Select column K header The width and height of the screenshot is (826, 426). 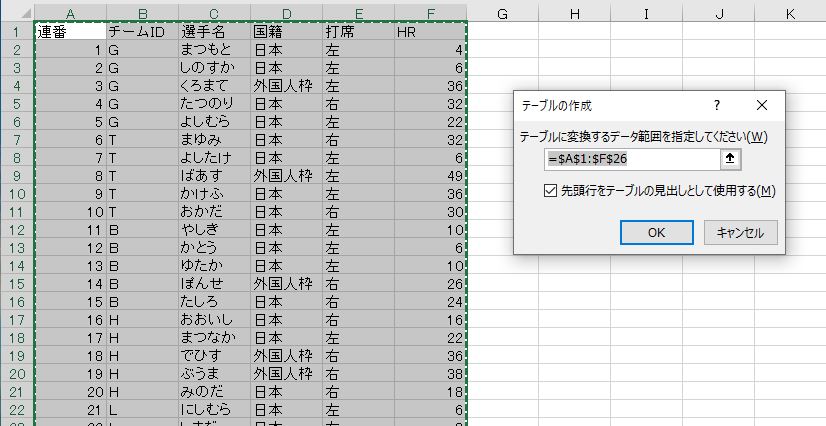point(791,14)
